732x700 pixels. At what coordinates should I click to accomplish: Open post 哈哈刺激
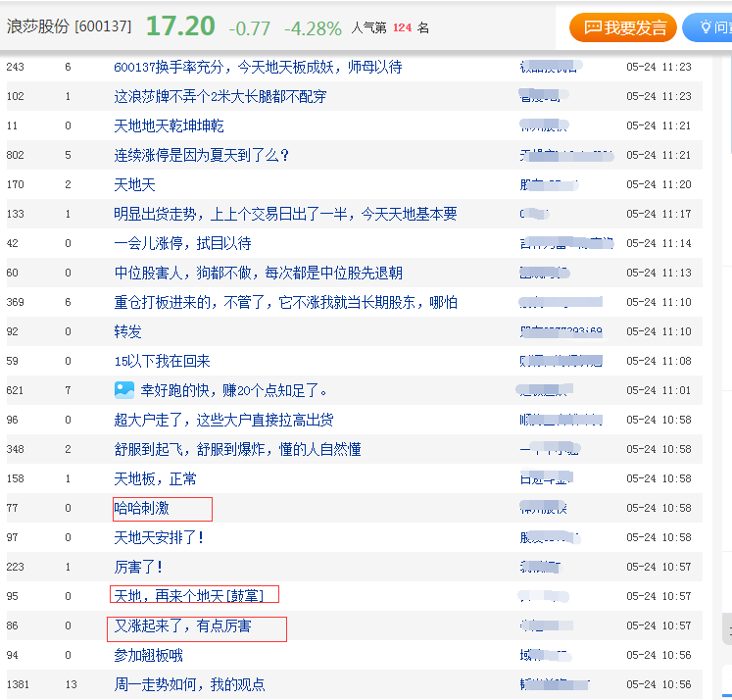coord(141,509)
